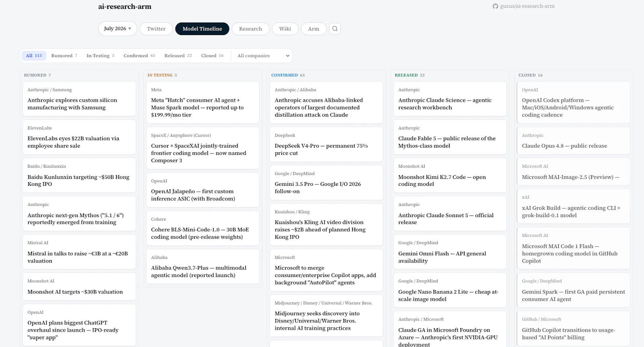644x347 pixels.
Task: Filter by Confirmed status
Action: click(x=139, y=55)
